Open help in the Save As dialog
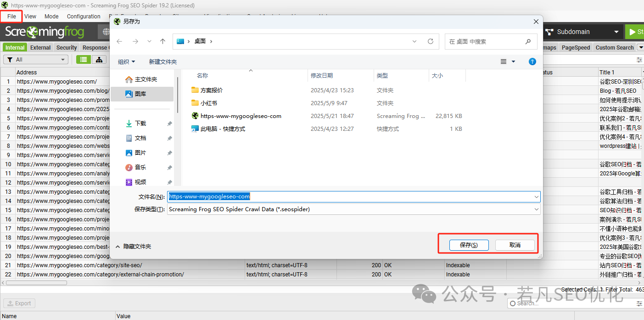Screen dimensions: 644x320 click(532, 62)
